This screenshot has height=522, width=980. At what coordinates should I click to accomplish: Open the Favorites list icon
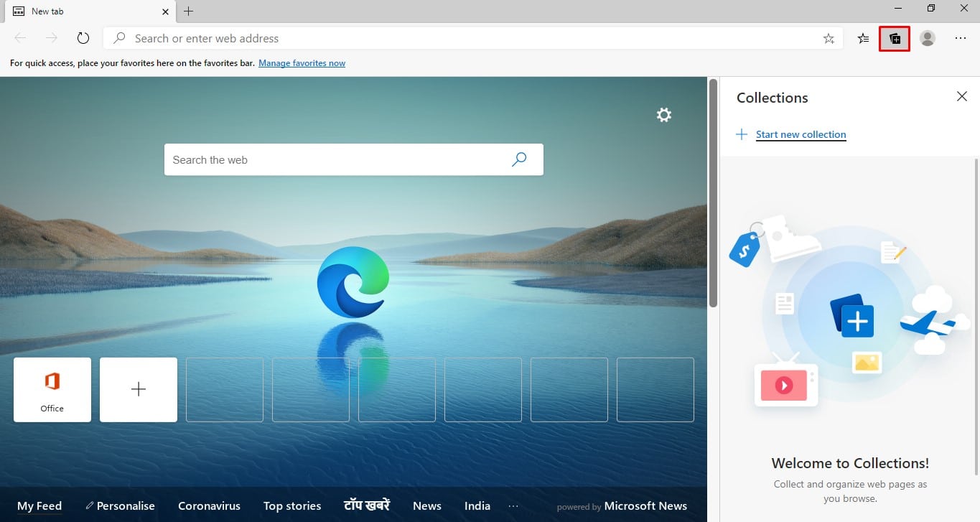[x=864, y=39]
